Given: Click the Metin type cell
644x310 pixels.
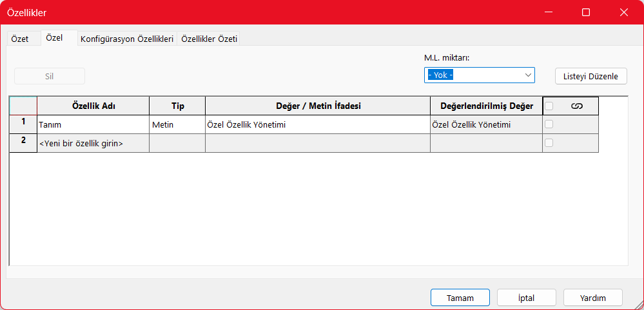Looking at the screenshot, I should click(177, 124).
